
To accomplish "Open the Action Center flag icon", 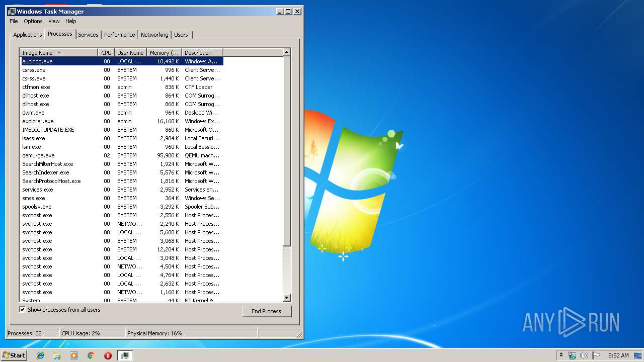I will coord(596,355).
